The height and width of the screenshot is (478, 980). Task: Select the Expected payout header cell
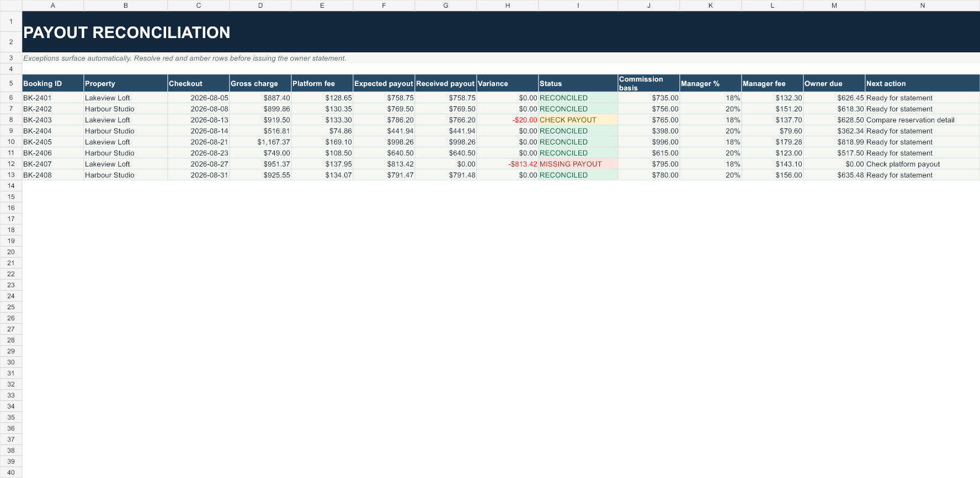(x=384, y=83)
